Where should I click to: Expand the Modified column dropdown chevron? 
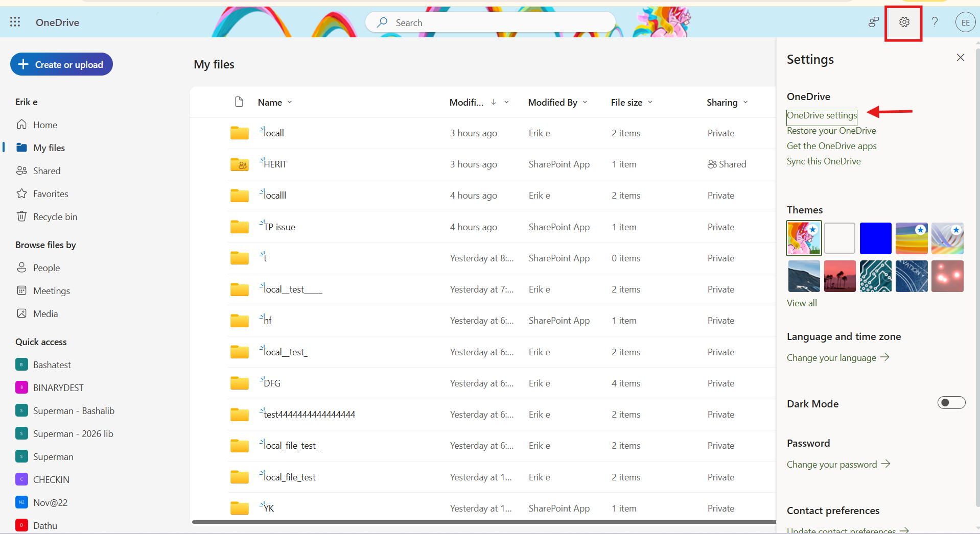(506, 102)
